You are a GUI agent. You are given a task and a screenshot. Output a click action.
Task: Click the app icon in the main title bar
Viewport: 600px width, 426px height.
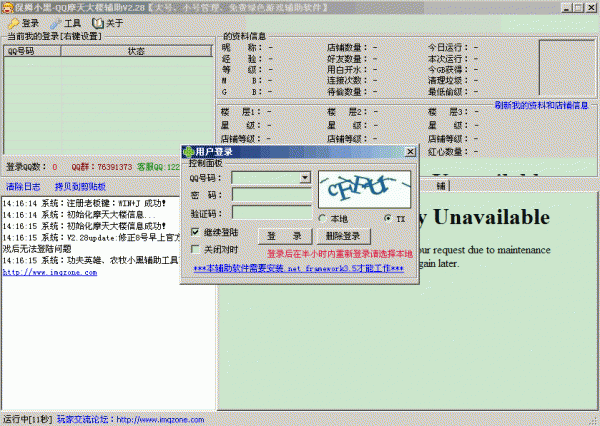click(x=8, y=8)
